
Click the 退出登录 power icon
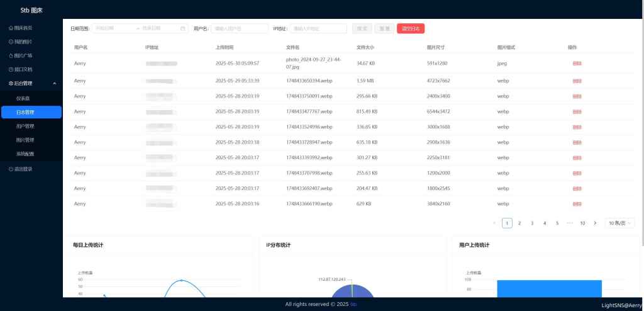(11, 169)
